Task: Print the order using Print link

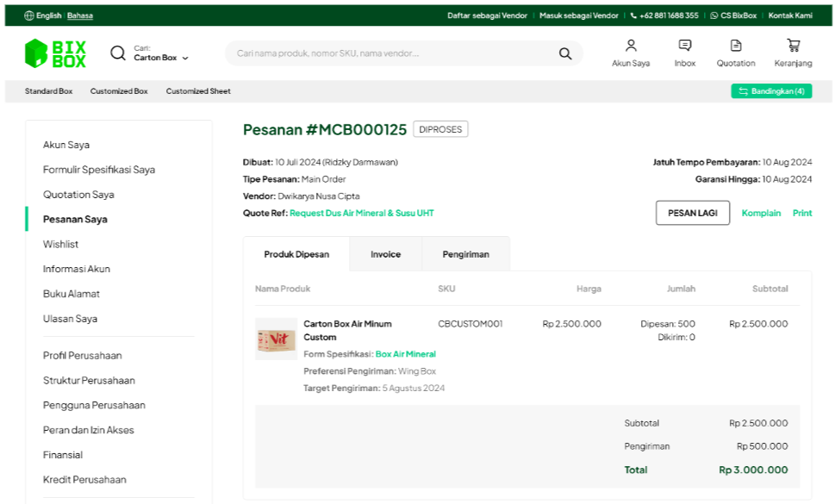Action: [x=801, y=213]
